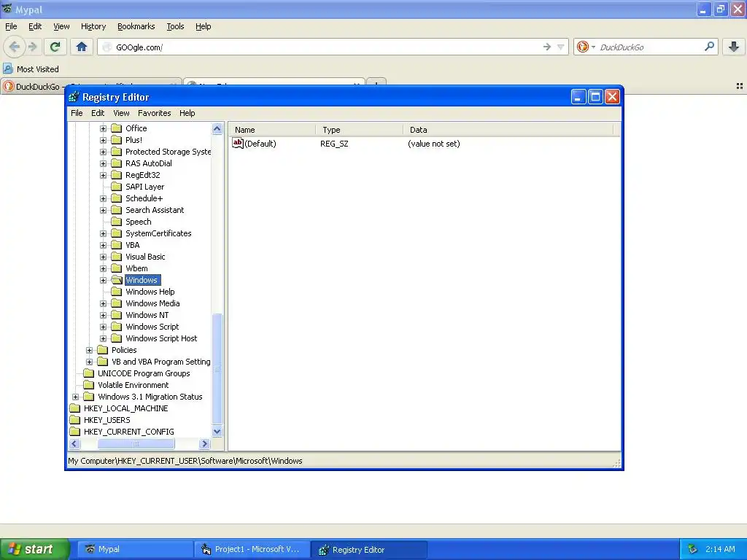Click the Mypal Forward arrow button

click(x=32, y=47)
